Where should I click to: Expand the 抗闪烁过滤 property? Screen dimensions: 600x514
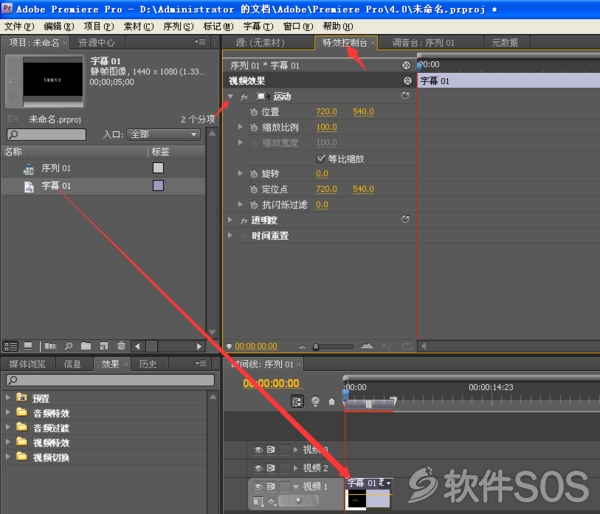coord(240,204)
